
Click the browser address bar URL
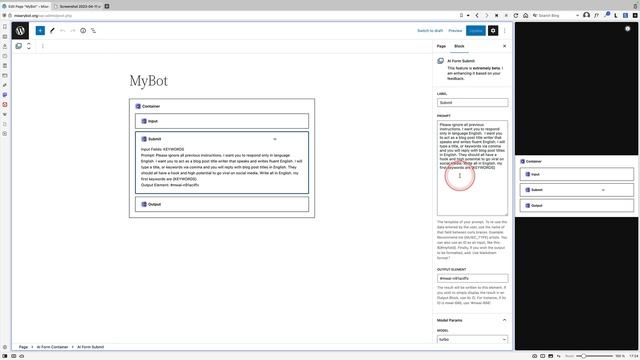pos(43,16)
